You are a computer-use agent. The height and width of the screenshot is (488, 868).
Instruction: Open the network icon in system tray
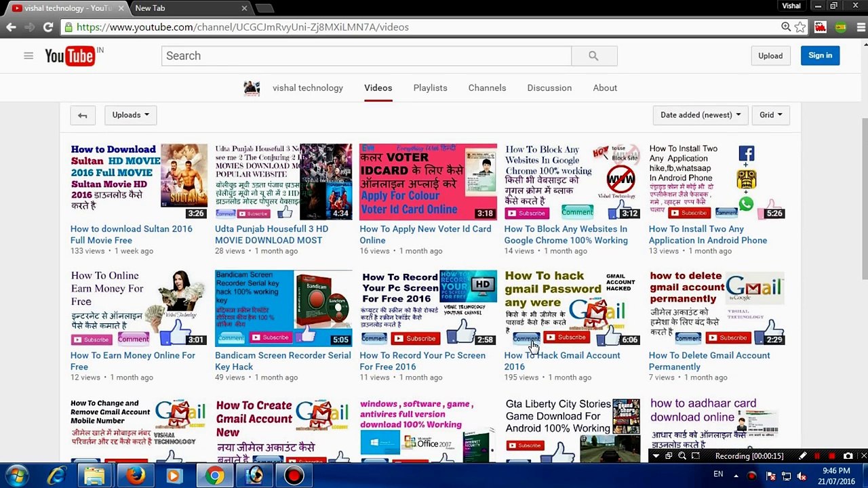tap(786, 476)
